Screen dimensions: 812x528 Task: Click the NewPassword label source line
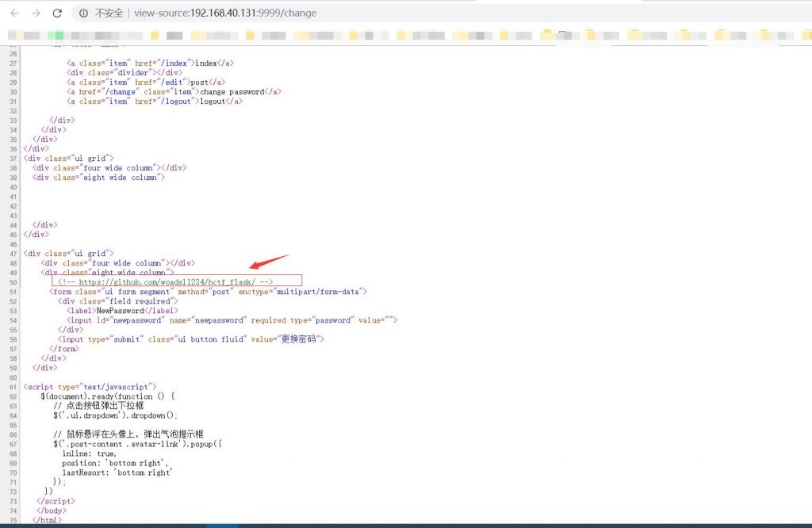coord(122,311)
